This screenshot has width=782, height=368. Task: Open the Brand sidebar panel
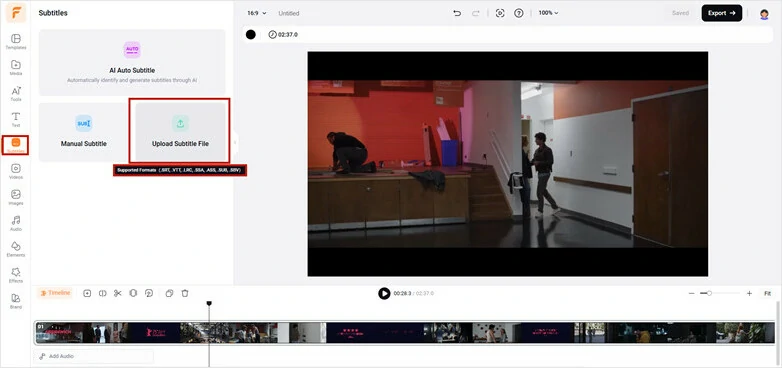15,301
